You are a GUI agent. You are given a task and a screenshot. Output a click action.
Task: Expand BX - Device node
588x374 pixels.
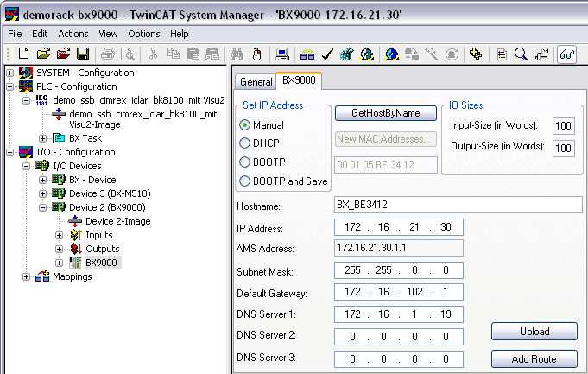[43, 180]
